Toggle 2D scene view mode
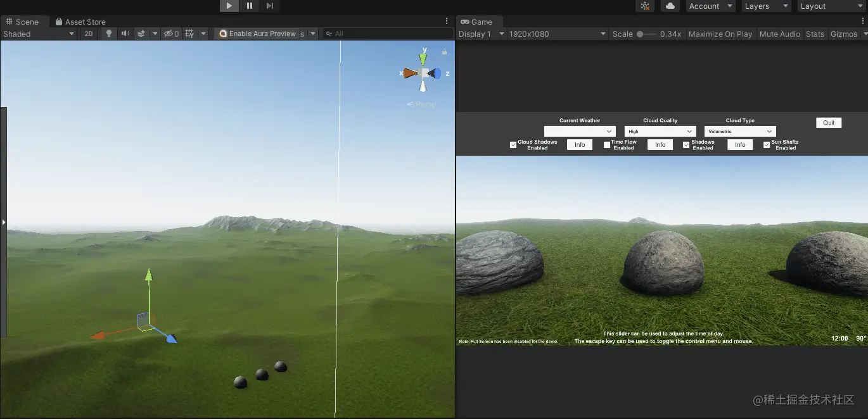 (x=89, y=34)
